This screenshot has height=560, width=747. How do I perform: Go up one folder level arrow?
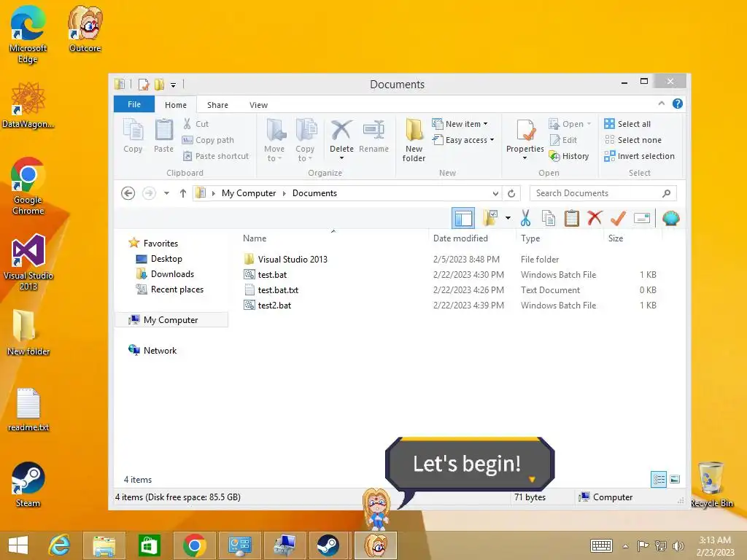[183, 193]
